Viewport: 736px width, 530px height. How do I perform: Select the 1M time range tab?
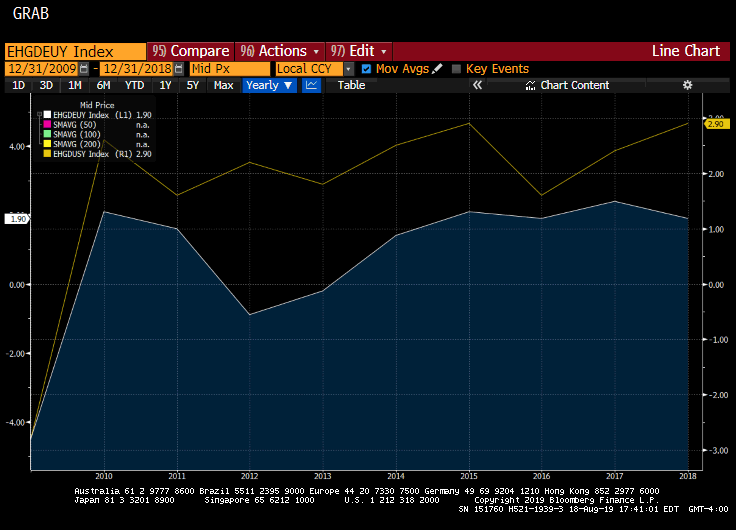pyautogui.click(x=75, y=85)
